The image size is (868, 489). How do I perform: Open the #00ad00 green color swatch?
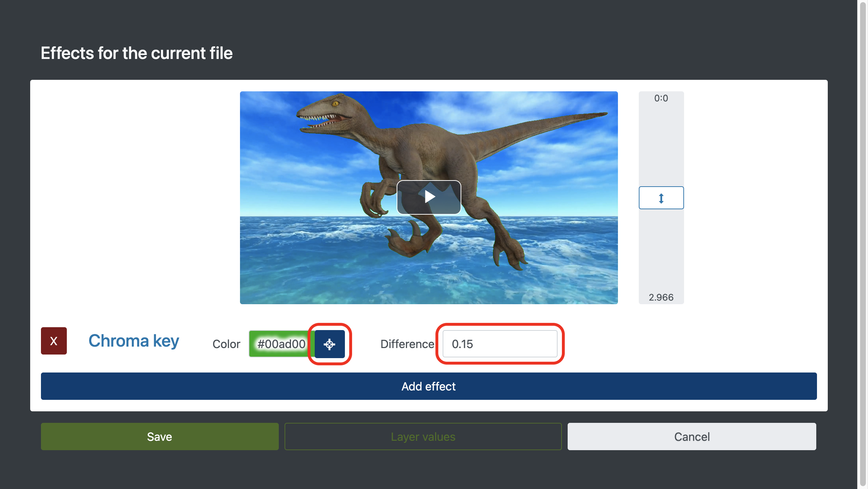coord(282,344)
